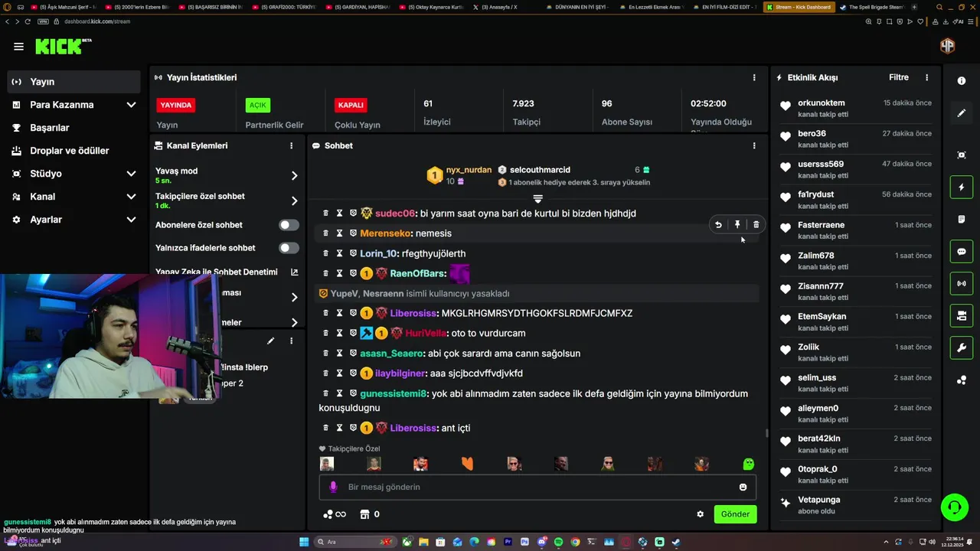980x551 pixels.
Task: Delete the hovered message via the floating trash icon
Action: pyautogui.click(x=756, y=225)
